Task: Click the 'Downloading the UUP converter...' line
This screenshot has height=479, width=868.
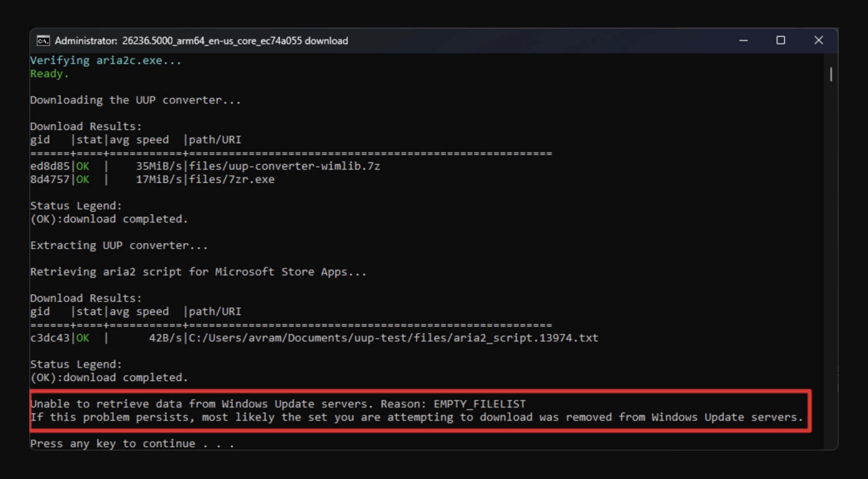Action: [x=135, y=100]
